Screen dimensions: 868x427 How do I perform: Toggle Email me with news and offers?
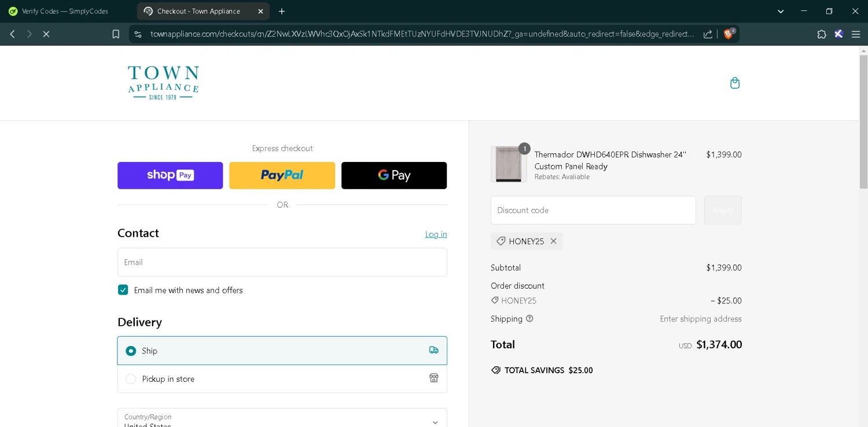pyautogui.click(x=123, y=290)
